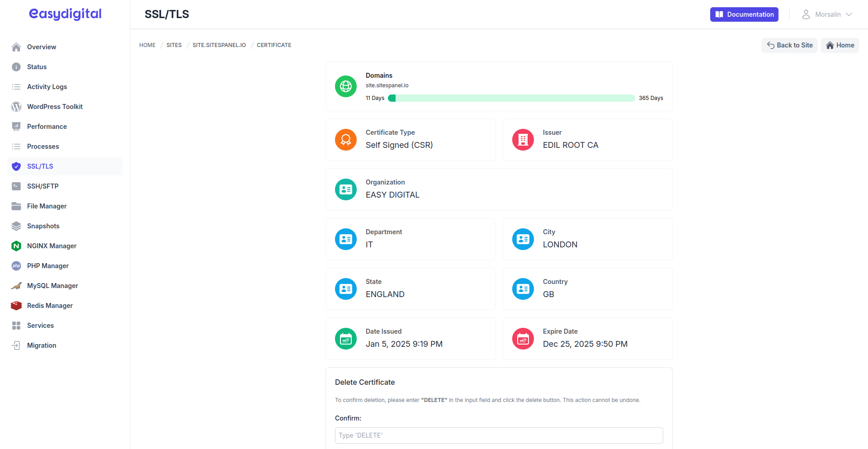The width and height of the screenshot is (868, 449).
Task: Click the NGINX Manager sidebar icon
Action: [x=16, y=246]
